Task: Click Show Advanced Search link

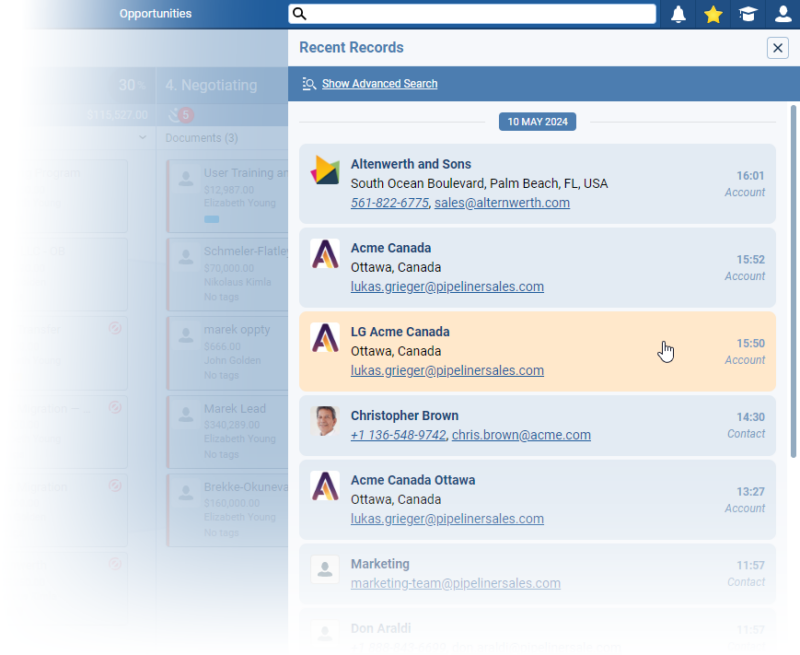Action: [x=379, y=84]
